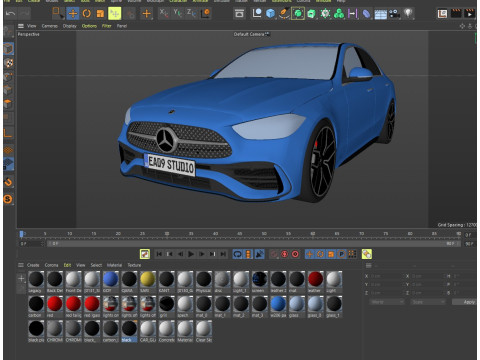Screen dimensions: 480x360
Task: Switch to Model mode in left sidebar
Action: coord(8,49)
